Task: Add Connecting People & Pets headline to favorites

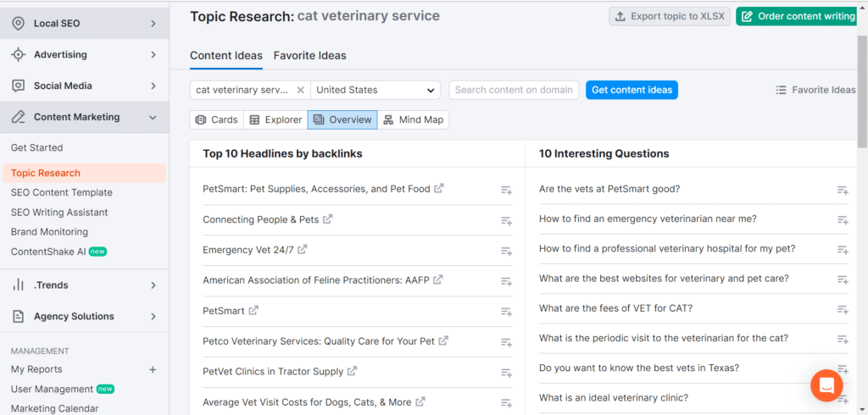Action: [x=507, y=220]
